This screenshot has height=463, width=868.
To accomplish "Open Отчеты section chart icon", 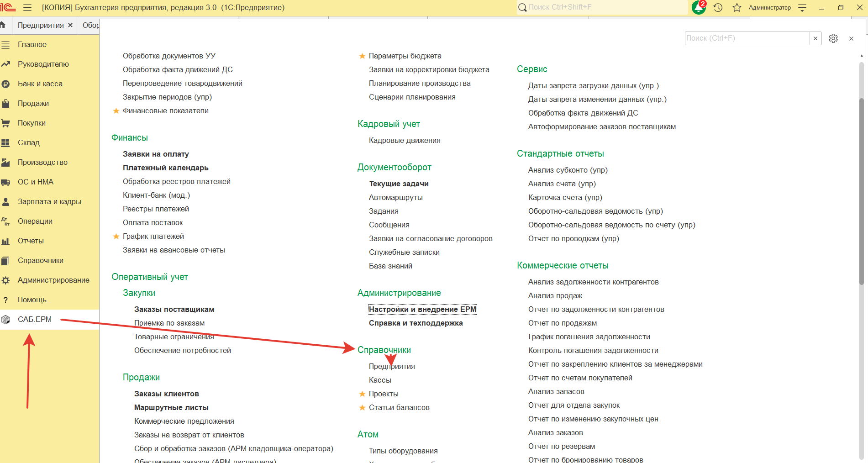I will (x=5, y=241).
